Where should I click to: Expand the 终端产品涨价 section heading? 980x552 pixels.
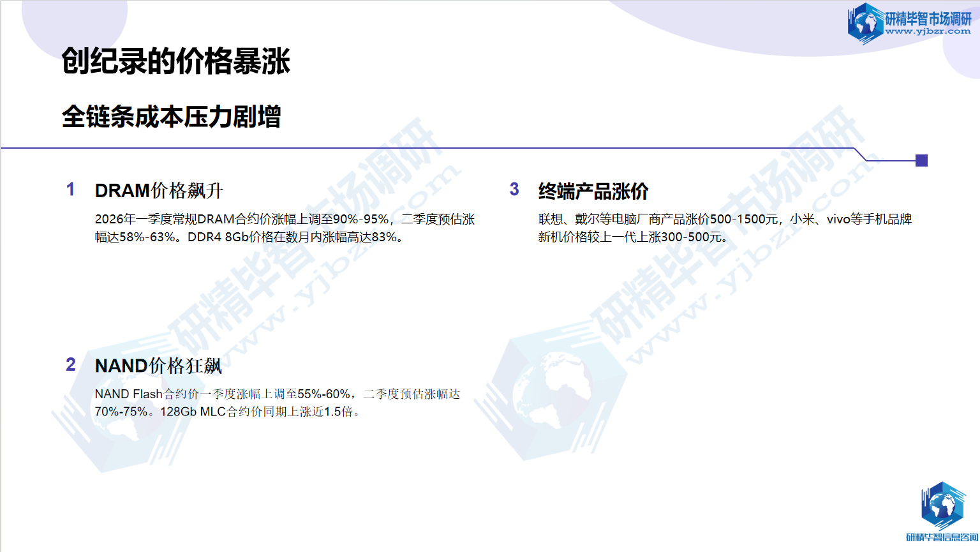(x=593, y=189)
